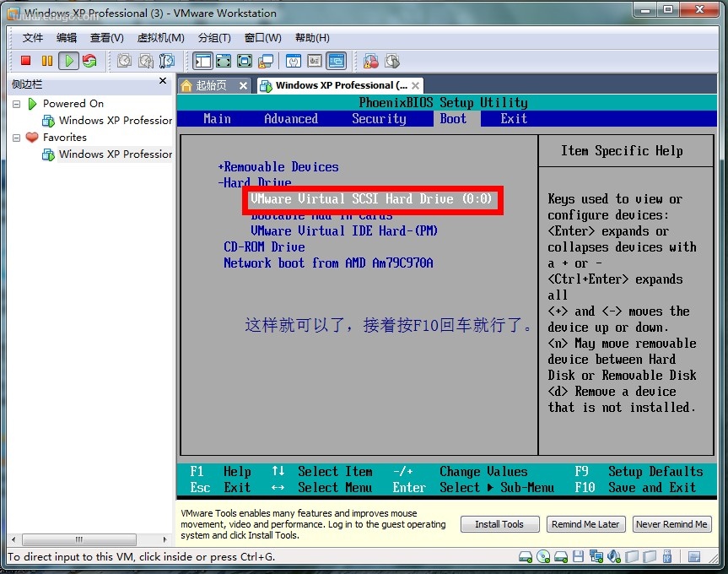The width and height of the screenshot is (728, 574).
Task: Click the Remind Me Later button
Action: [x=585, y=524]
